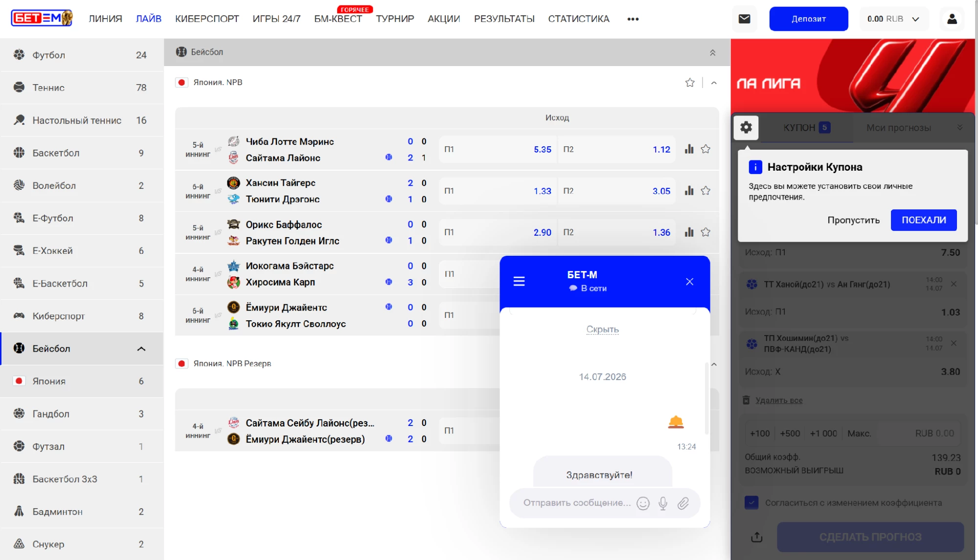The height and width of the screenshot is (560, 978).
Task: Favorite the Hanshin Tigers match star
Action: tap(705, 191)
